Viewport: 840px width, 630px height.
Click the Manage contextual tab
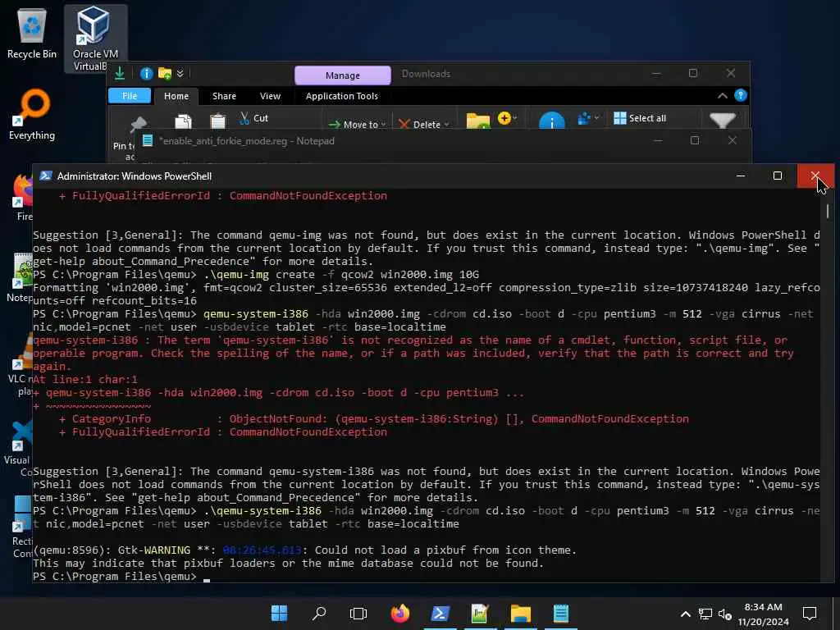(x=343, y=75)
